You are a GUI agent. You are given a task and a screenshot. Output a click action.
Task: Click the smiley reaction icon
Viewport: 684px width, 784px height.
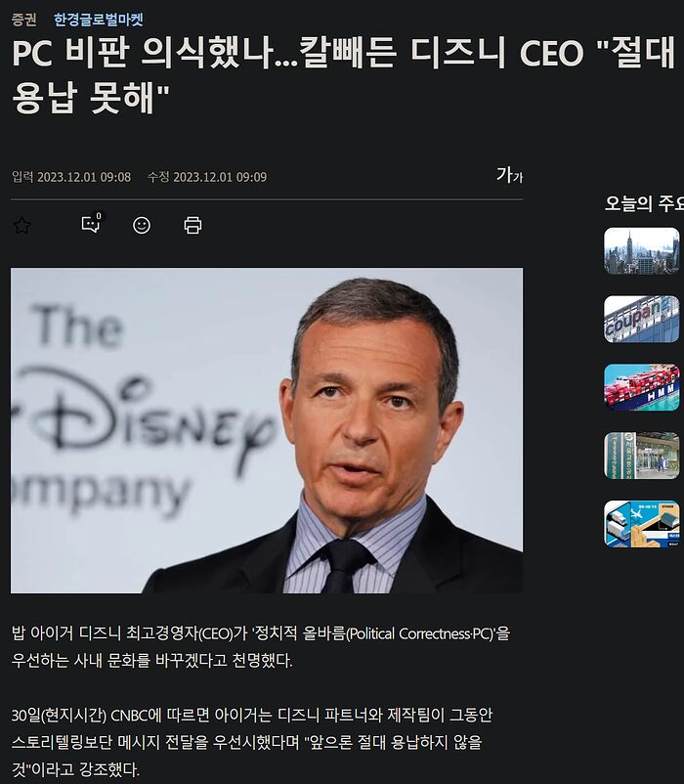click(x=142, y=226)
